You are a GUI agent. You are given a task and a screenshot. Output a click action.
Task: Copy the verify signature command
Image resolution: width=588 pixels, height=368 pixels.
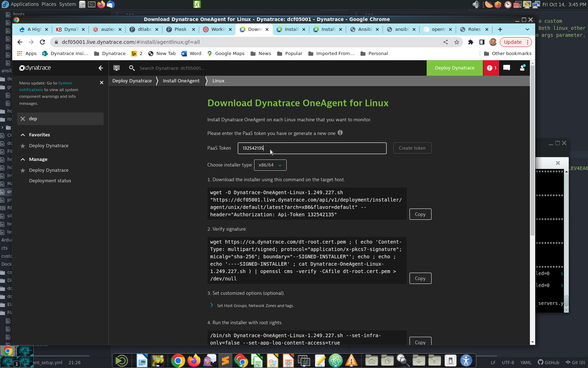[x=420, y=279]
